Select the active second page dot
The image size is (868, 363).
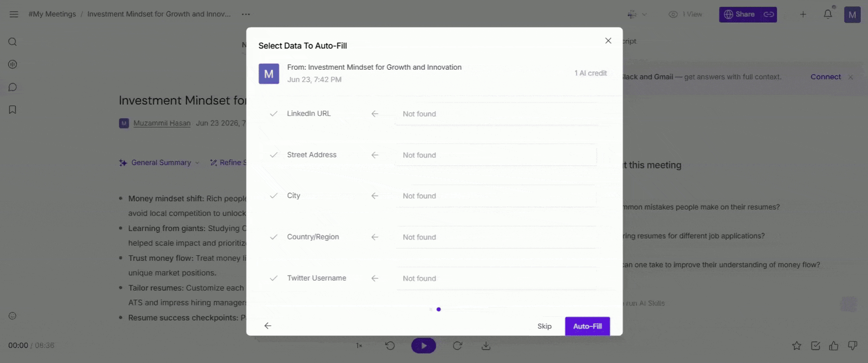pyautogui.click(x=439, y=310)
